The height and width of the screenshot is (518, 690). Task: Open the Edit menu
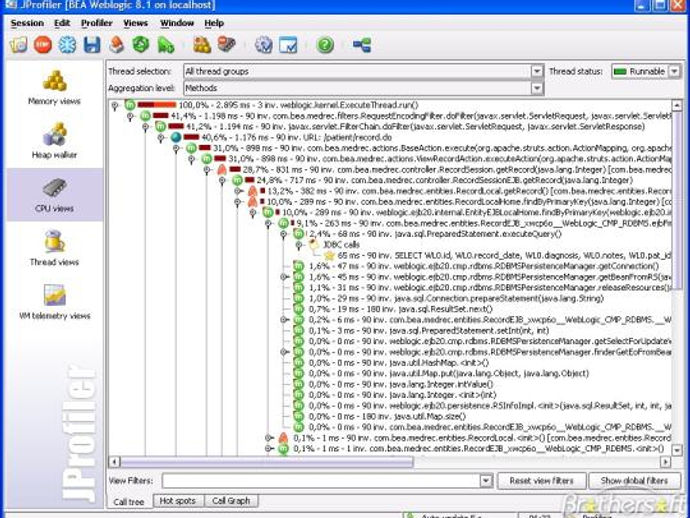point(62,23)
